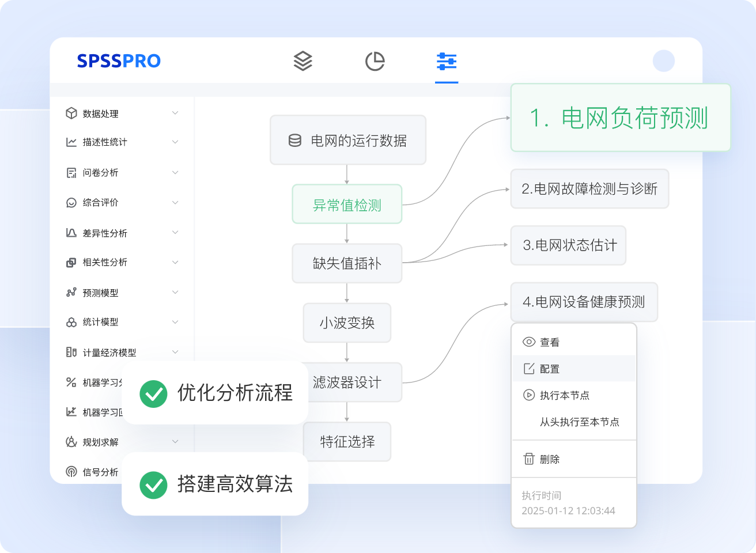Expand the 问卷分析 chevron
The height and width of the screenshot is (553, 756).
coord(175,172)
